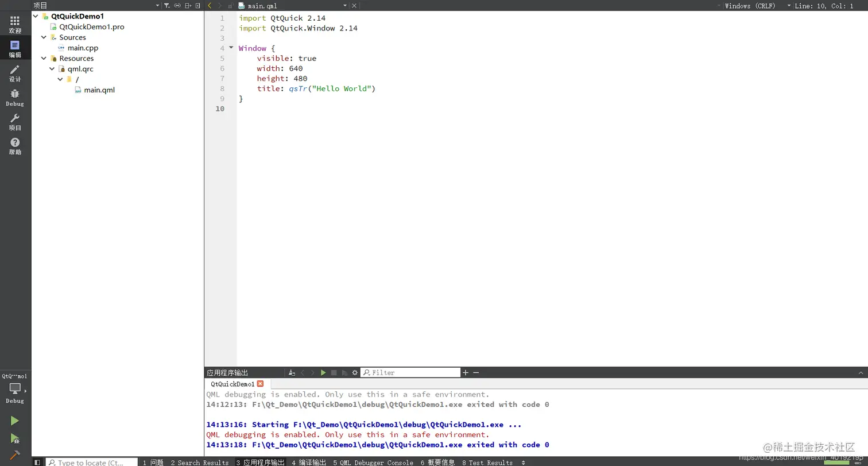
Task: Zoom in application output with plus button
Action: (466, 372)
